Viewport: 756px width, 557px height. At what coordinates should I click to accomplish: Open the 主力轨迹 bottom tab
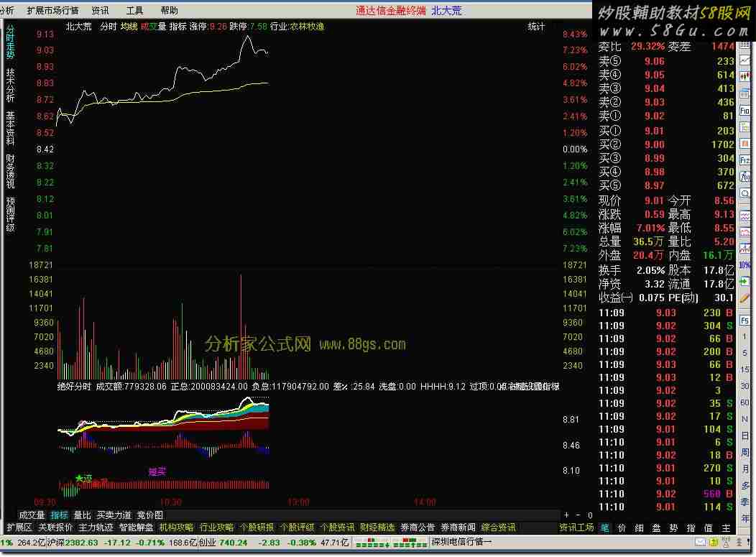pos(96,528)
